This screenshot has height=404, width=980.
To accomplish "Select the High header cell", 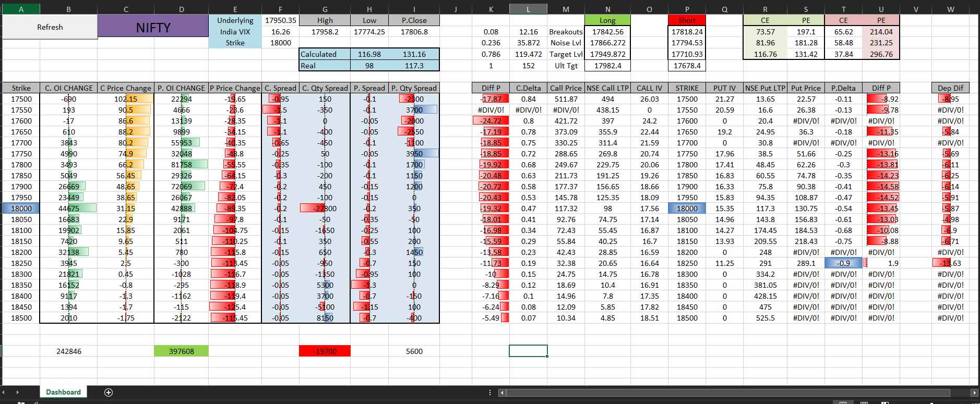I will click(x=325, y=20).
